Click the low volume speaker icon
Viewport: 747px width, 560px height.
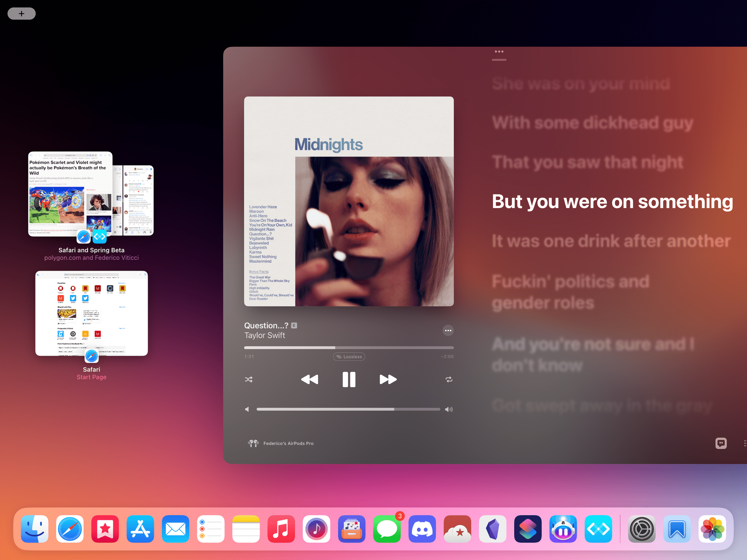pos(247,409)
